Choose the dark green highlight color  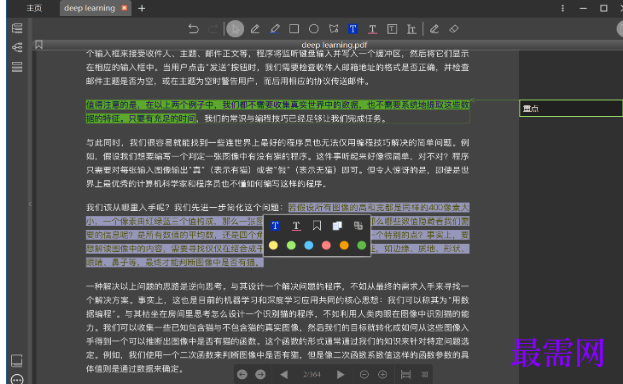tap(362, 245)
